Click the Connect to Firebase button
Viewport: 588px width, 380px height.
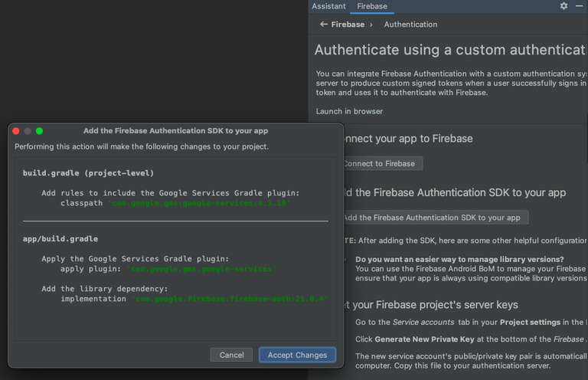[x=379, y=163]
